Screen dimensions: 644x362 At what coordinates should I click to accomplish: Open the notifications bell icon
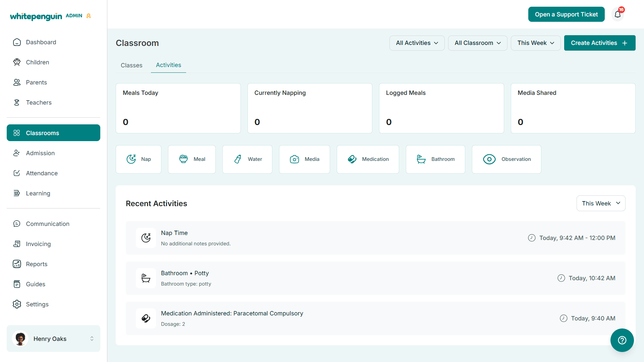618,14
